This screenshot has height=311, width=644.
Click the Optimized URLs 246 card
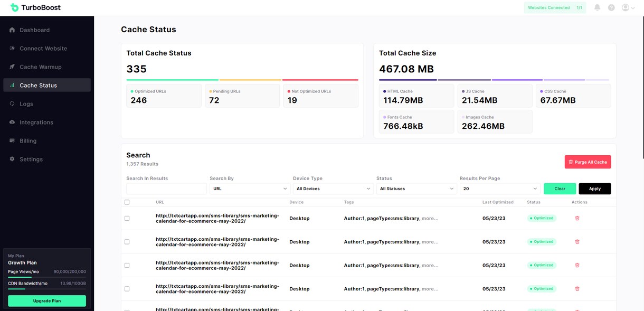point(164,96)
